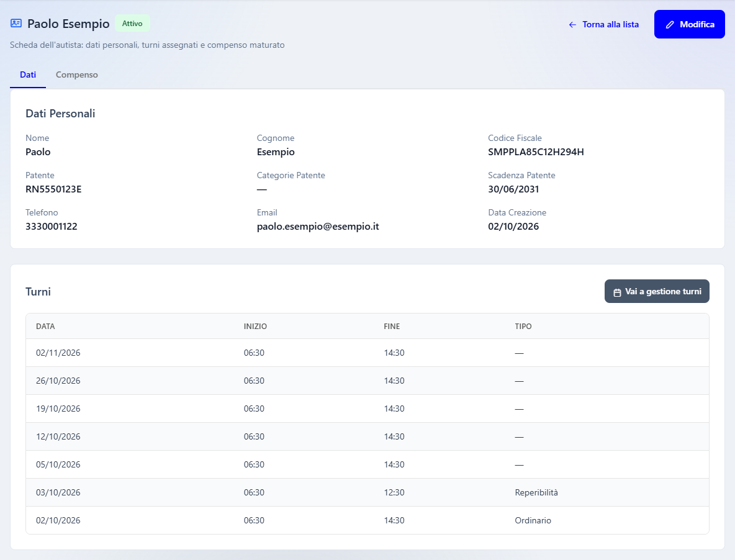
Task: Click the FINE column header
Action: point(392,326)
